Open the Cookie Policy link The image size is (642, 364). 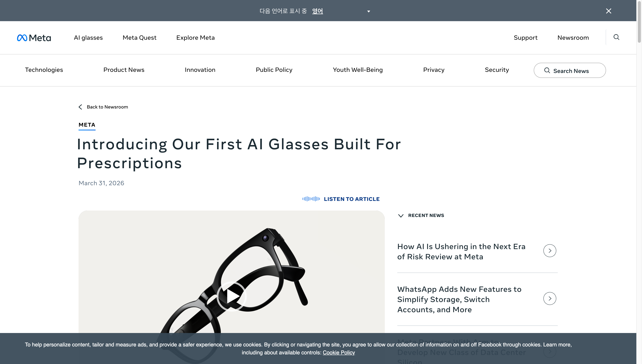pyautogui.click(x=339, y=352)
